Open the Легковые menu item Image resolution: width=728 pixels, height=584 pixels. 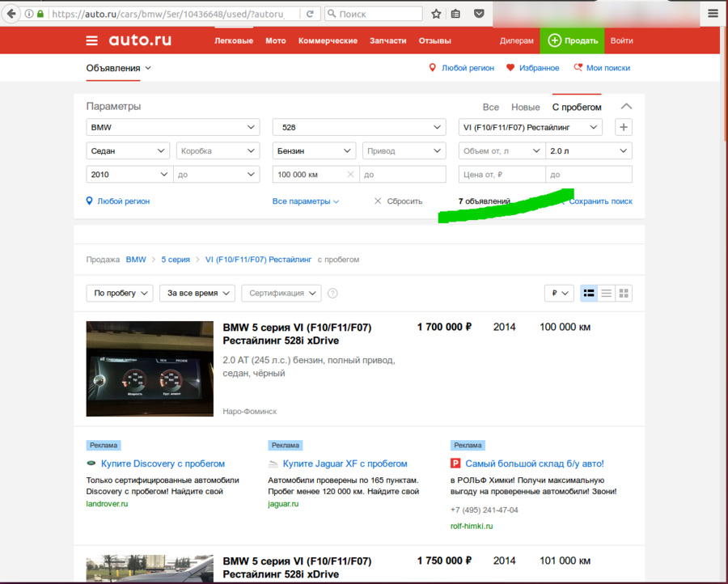point(234,41)
